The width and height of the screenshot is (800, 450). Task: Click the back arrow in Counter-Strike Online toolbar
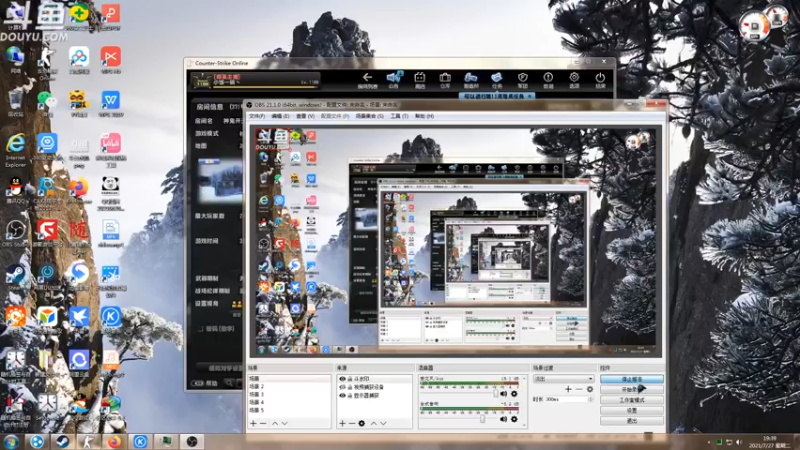(x=367, y=78)
